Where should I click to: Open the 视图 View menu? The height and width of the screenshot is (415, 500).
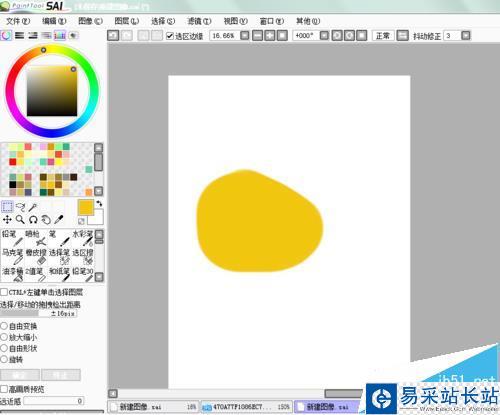(235, 21)
